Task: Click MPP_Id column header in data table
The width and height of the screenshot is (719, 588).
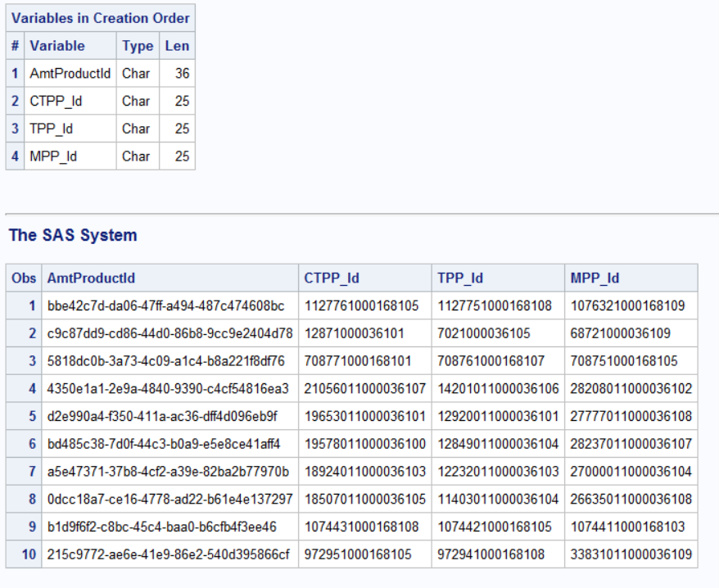Action: point(595,278)
